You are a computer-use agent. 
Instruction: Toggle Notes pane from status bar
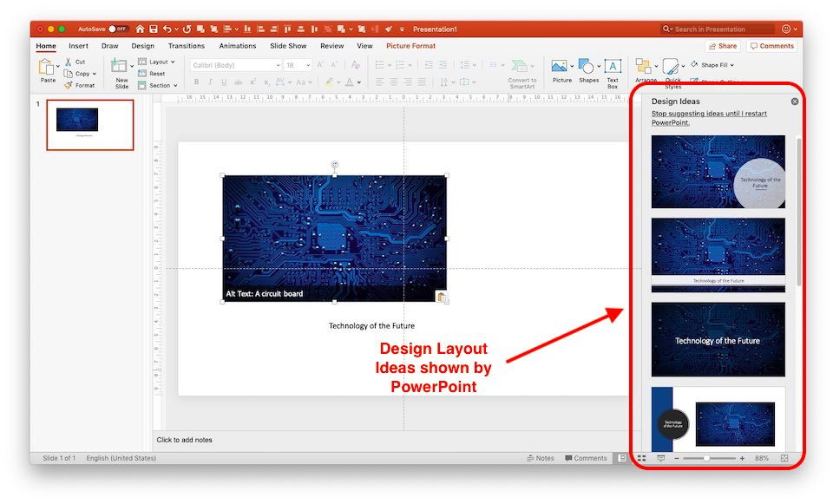(x=541, y=458)
